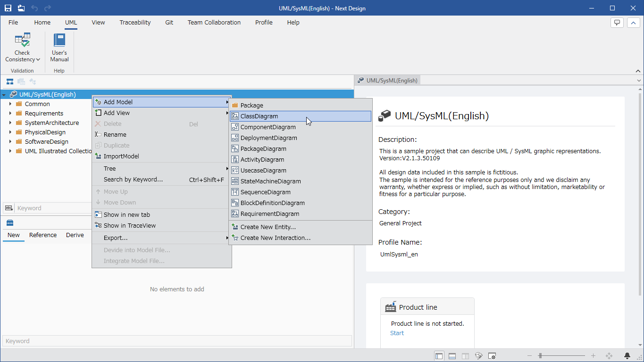The image size is (644, 362).
Task: Open the Add View submenu
Action: click(x=161, y=113)
